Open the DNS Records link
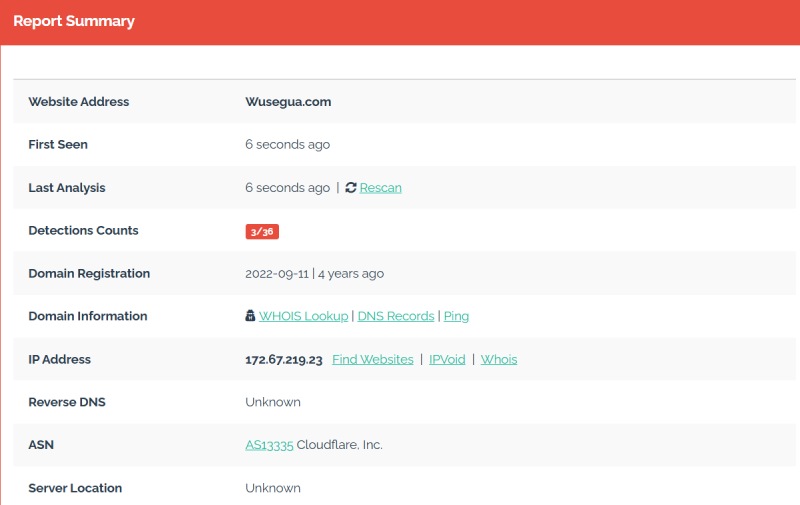 396,316
